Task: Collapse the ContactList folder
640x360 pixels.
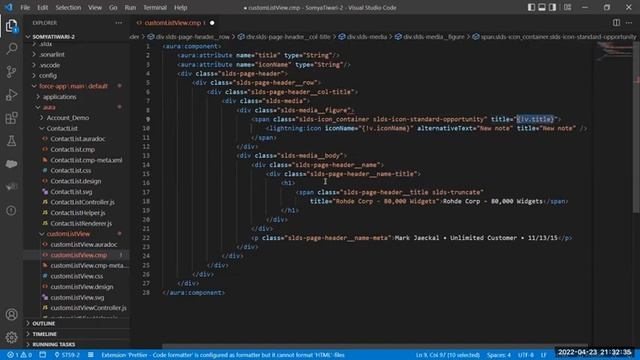Action: pyautogui.click(x=62, y=129)
